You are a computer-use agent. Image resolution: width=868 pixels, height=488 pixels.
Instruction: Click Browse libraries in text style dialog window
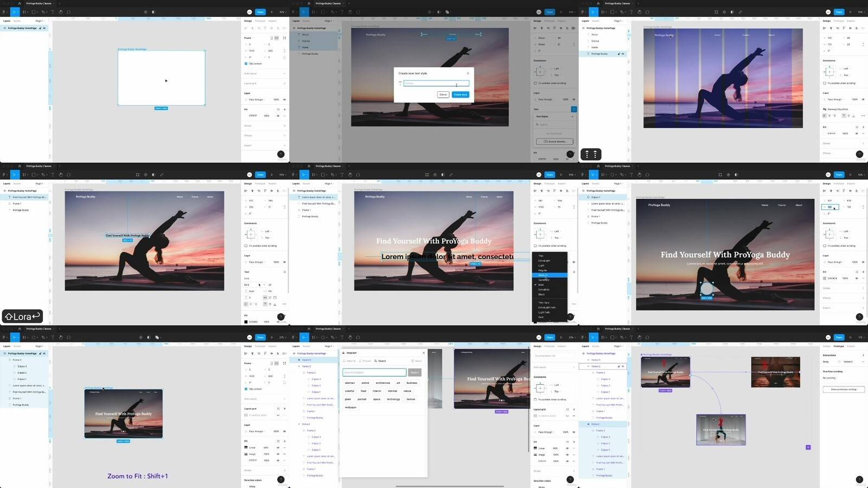click(x=554, y=142)
